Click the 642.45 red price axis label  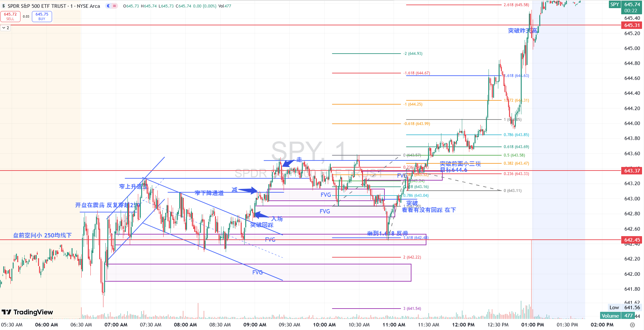click(x=632, y=240)
